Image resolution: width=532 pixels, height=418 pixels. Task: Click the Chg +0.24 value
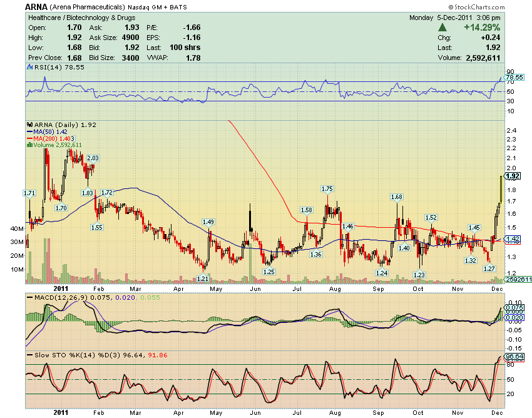490,38
